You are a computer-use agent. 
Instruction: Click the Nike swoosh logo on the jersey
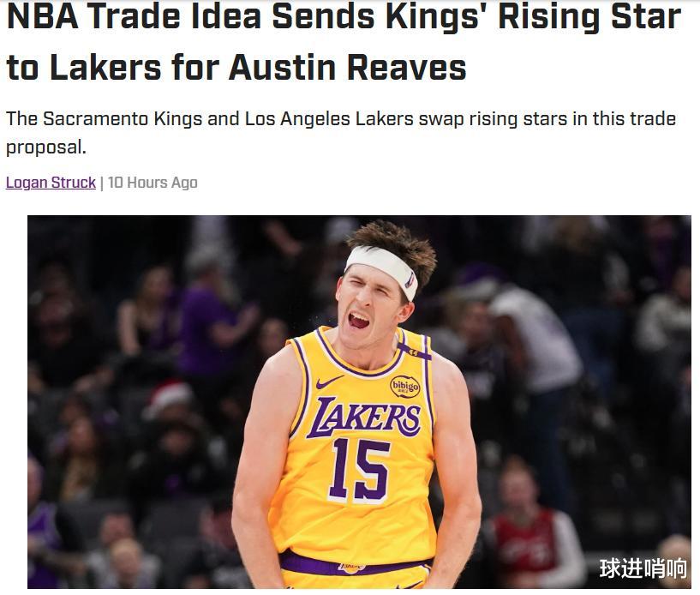[x=328, y=382]
